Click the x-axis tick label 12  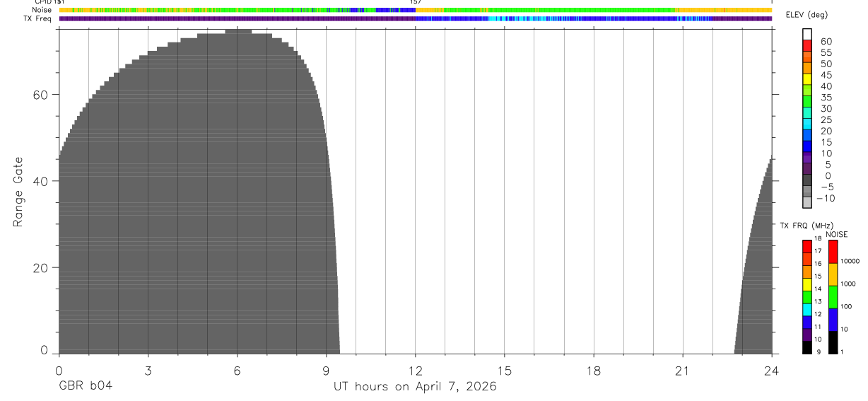coord(416,370)
